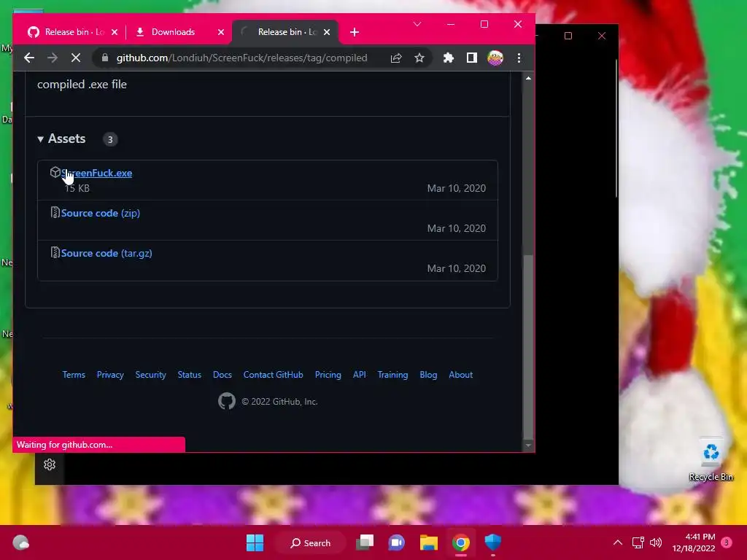Click the GitHub logo in footer

(x=227, y=402)
